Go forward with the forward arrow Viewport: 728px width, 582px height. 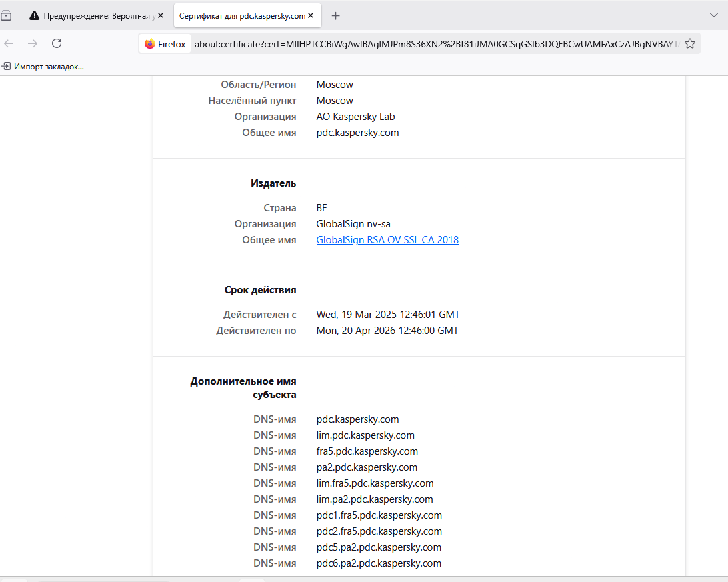(x=33, y=43)
